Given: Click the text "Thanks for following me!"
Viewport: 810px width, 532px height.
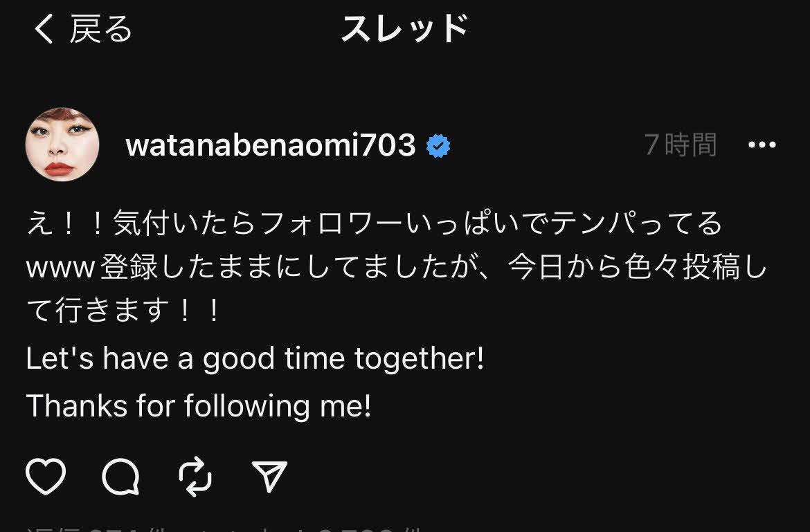Looking at the screenshot, I should point(199,405).
